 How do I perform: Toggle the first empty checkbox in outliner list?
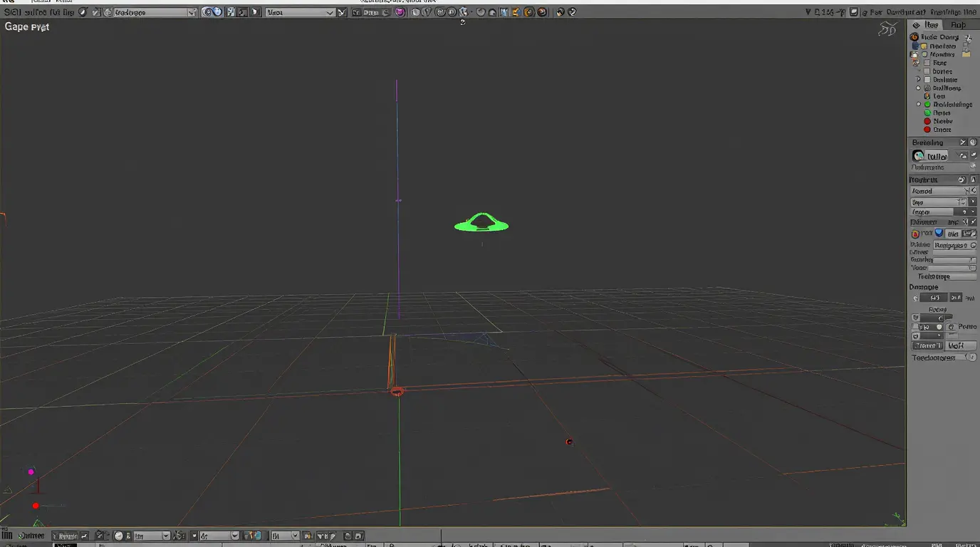coord(927,63)
